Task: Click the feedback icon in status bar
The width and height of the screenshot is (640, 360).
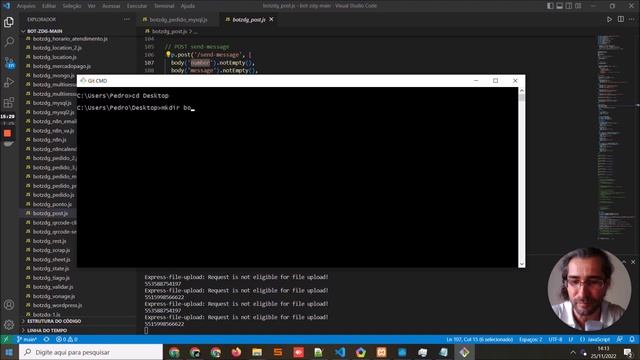Action: point(620,340)
